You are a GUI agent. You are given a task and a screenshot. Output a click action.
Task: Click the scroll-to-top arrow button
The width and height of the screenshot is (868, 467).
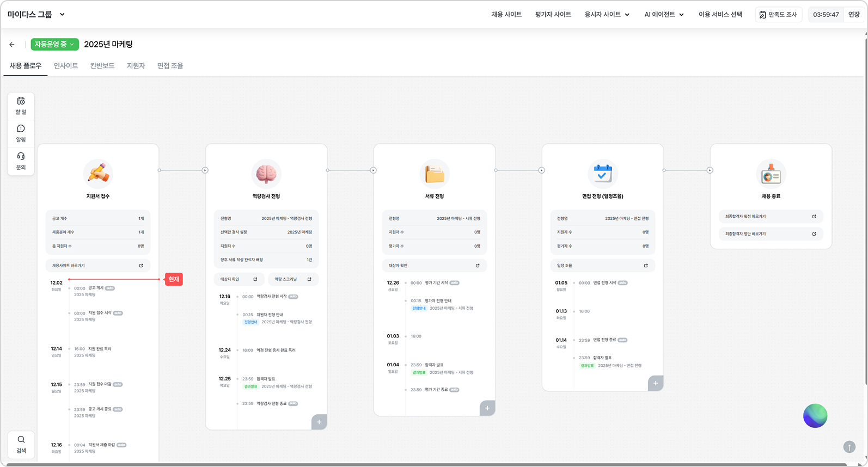849,447
